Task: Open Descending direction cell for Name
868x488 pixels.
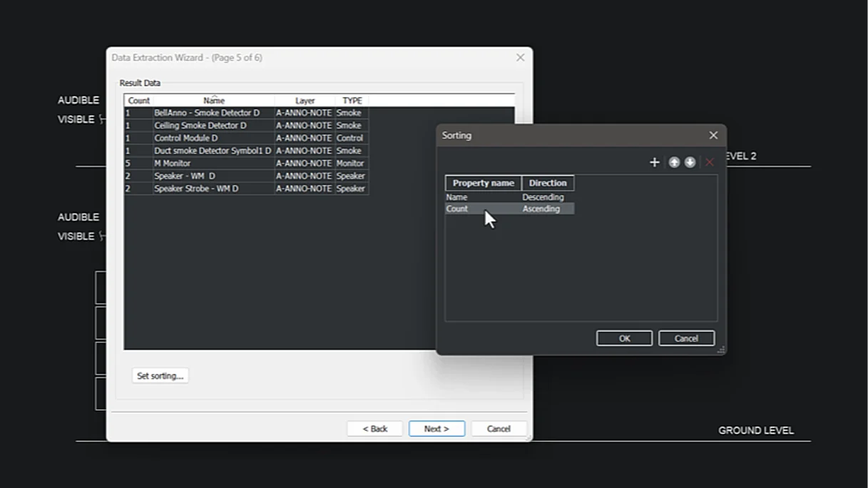Action: (547, 197)
